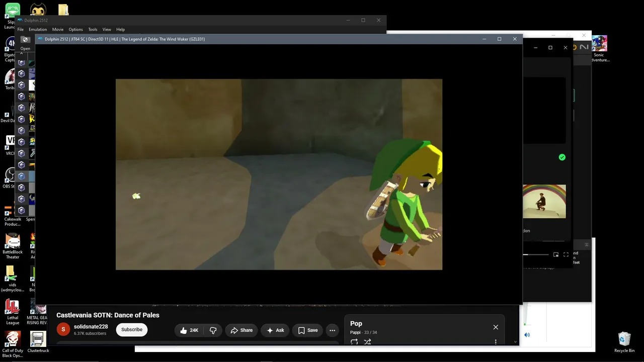Viewport: 644px width, 362px height.
Task: Open the Metal Gear Rising desktop shortcut
Action: point(37,312)
